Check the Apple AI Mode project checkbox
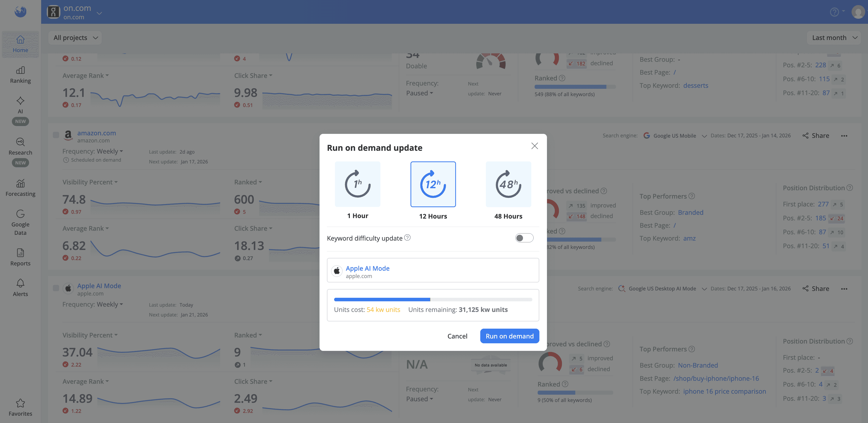 [56, 288]
